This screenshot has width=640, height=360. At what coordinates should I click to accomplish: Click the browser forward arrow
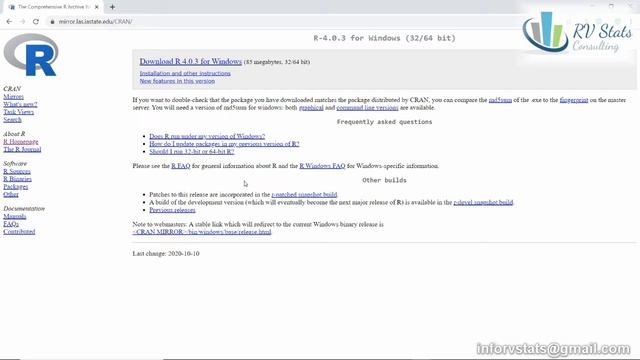(22, 21)
